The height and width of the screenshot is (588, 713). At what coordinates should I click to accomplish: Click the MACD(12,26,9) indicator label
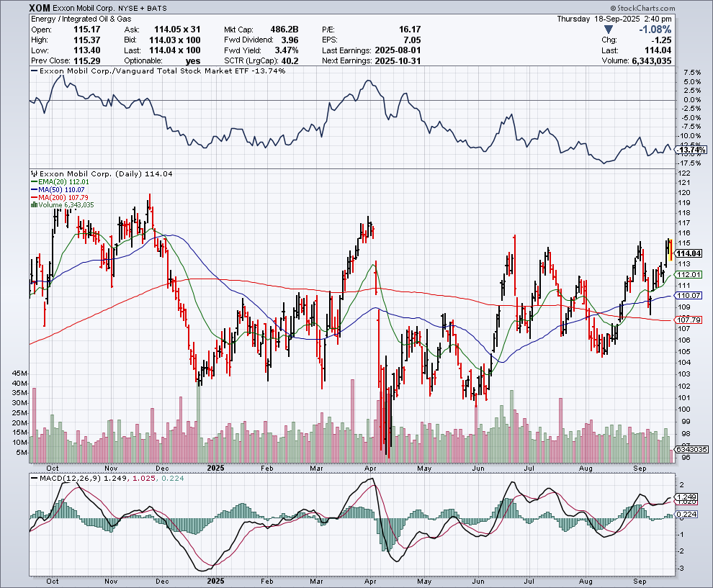coord(71,479)
